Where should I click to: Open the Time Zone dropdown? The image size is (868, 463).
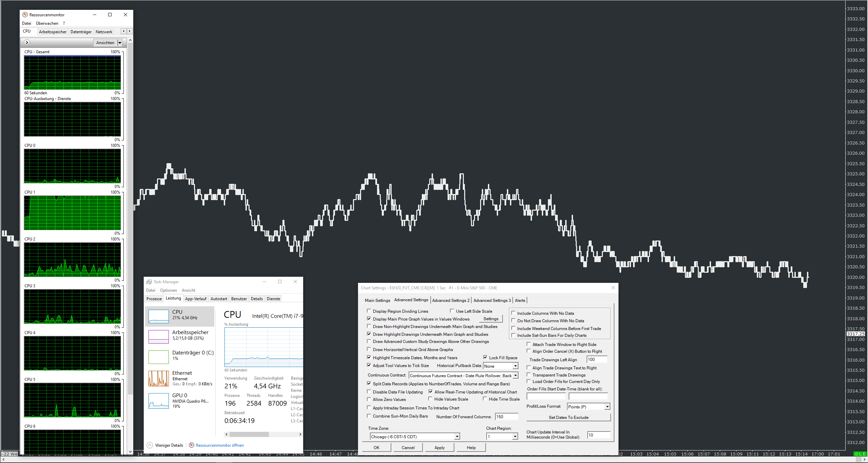pyautogui.click(x=457, y=437)
